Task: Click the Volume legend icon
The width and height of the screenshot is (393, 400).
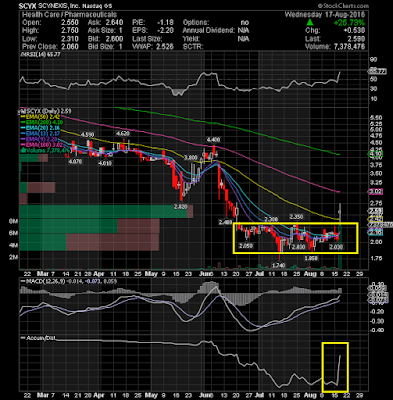Action: tap(22, 151)
